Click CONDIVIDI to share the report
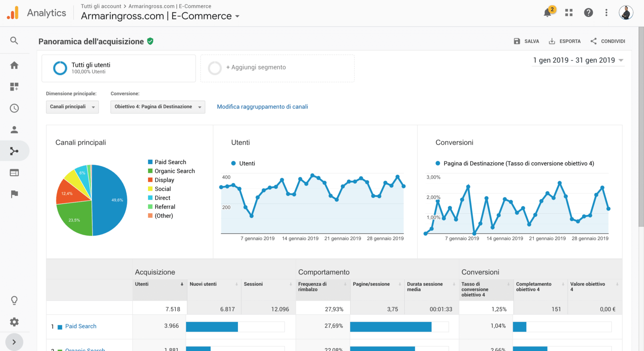Screen dimensions: 644x351 [x=608, y=41]
